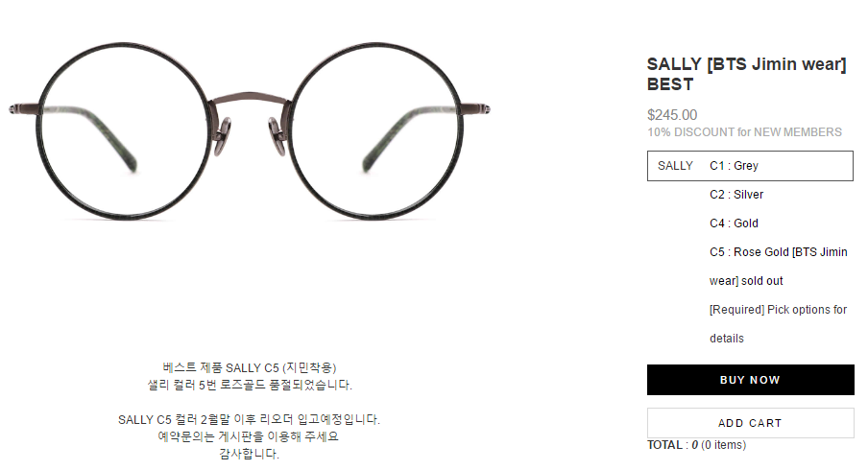Image resolution: width=868 pixels, height=470 pixels.
Task: Click the Korean rose gold sold-out line
Action: 250,385
